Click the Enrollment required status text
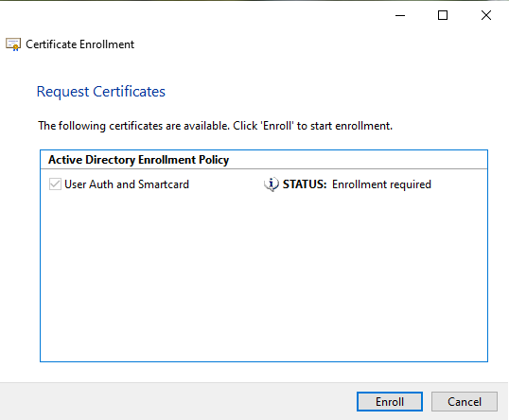The height and width of the screenshot is (420, 509). click(x=381, y=184)
